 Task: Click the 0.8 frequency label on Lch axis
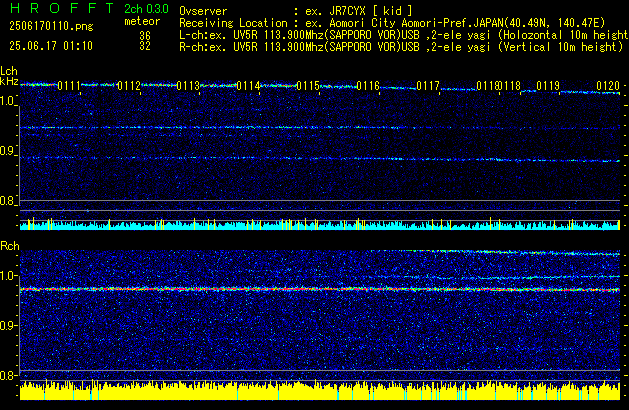[x=7, y=201]
